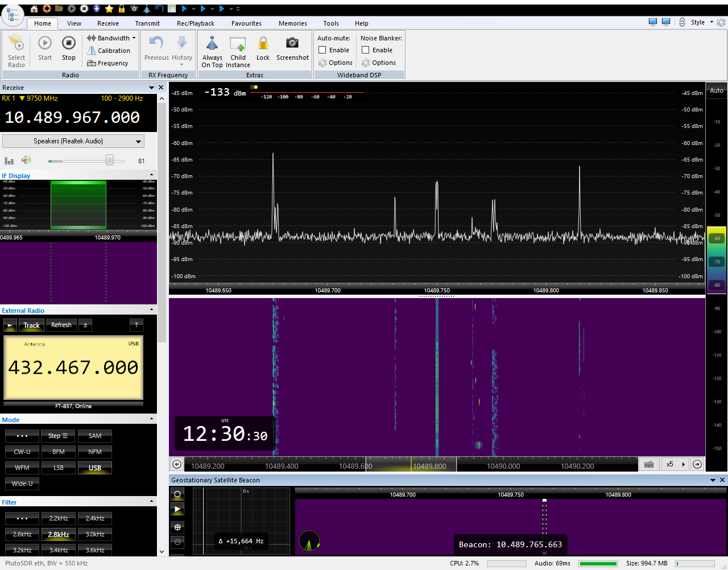Choose the 3.0kHz filter button

[95, 534]
